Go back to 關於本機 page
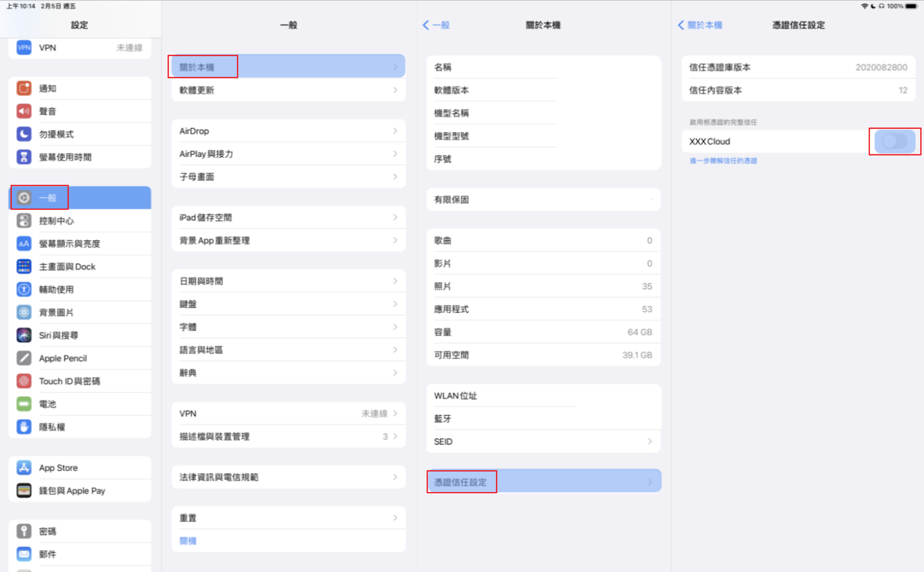Image resolution: width=924 pixels, height=572 pixels. (x=700, y=25)
